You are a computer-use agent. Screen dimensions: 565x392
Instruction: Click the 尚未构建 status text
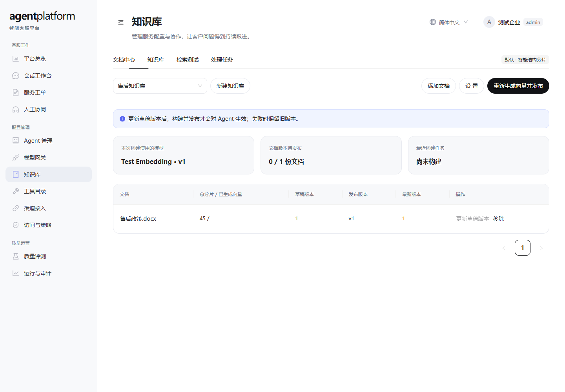coord(429,162)
